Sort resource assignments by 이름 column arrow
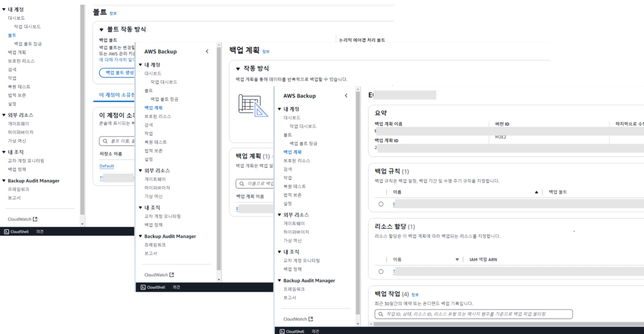This screenshot has height=334, width=644. [457, 259]
